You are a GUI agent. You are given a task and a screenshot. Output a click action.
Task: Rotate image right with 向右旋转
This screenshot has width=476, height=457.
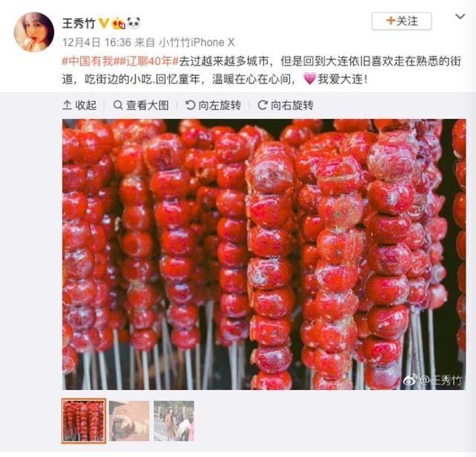[x=286, y=105]
